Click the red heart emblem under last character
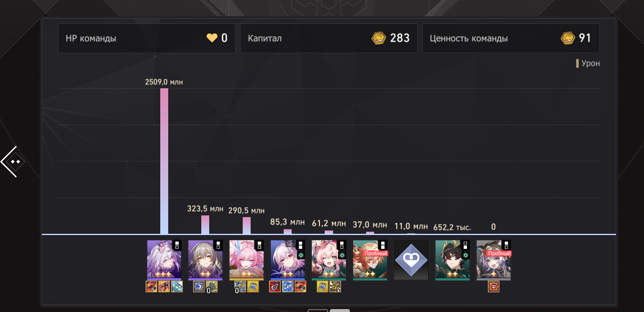 pos(494,286)
